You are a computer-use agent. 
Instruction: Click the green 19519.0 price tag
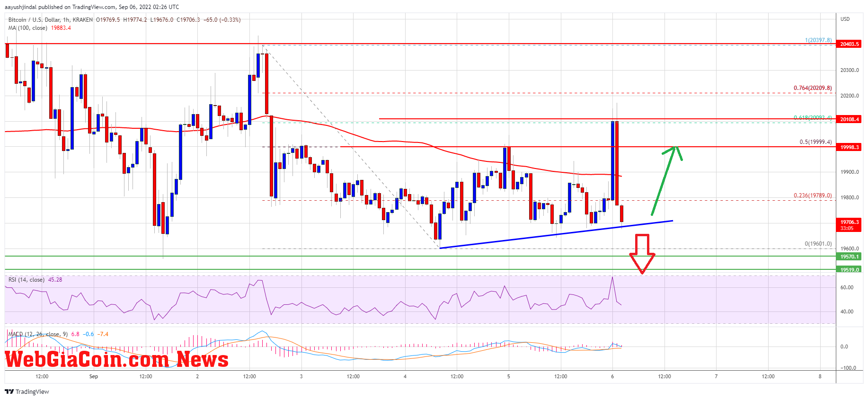pyautogui.click(x=849, y=270)
